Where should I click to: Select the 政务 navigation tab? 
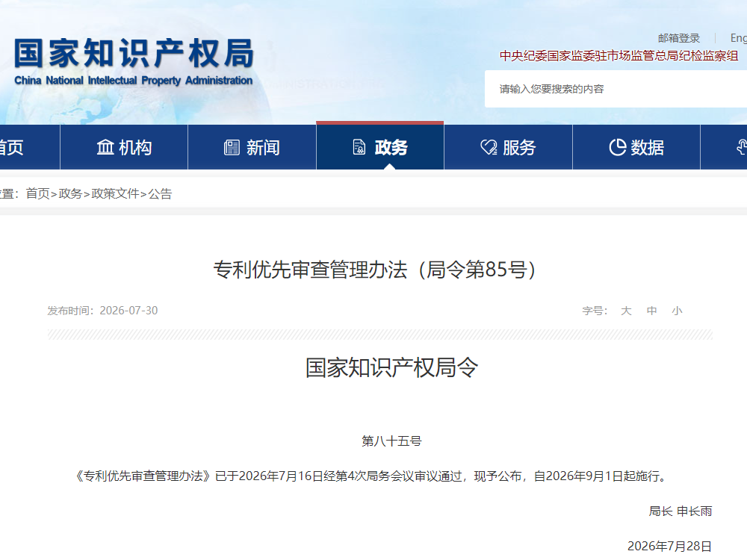pyautogui.click(x=380, y=146)
